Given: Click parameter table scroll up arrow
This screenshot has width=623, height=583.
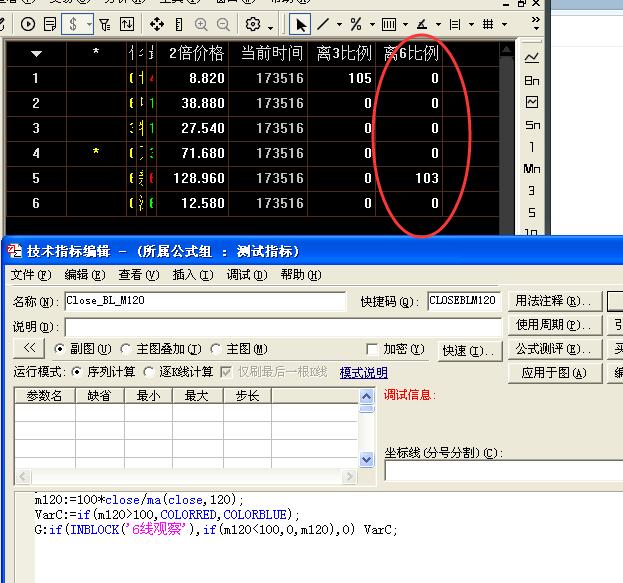Looking at the screenshot, I should [x=366, y=396].
